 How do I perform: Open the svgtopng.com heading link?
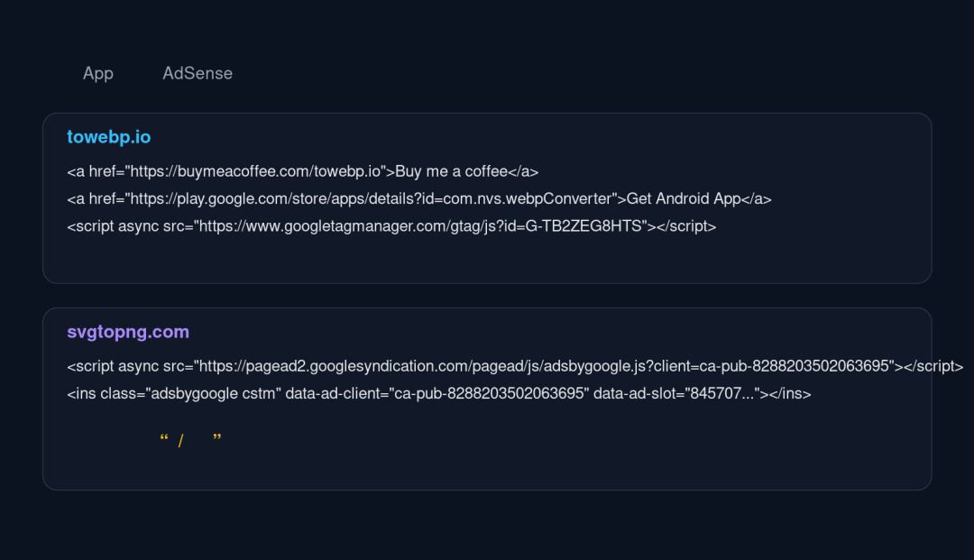tap(128, 332)
